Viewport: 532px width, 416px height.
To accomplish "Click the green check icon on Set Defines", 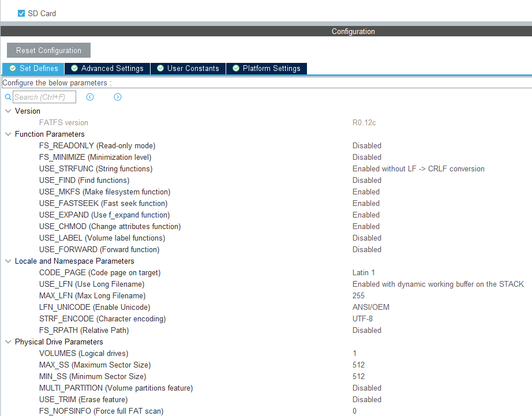I will tap(13, 68).
